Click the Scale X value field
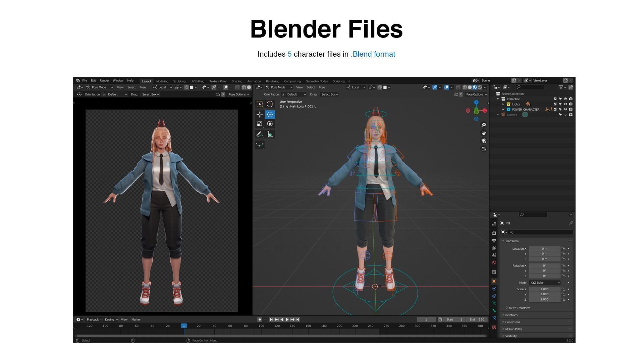This screenshot has width=644, height=362. tap(544, 289)
